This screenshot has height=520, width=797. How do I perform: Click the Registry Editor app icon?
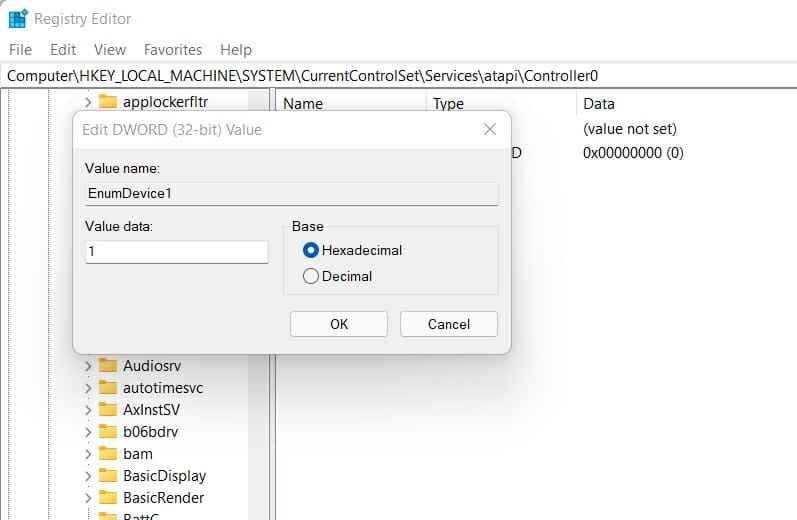(x=18, y=19)
